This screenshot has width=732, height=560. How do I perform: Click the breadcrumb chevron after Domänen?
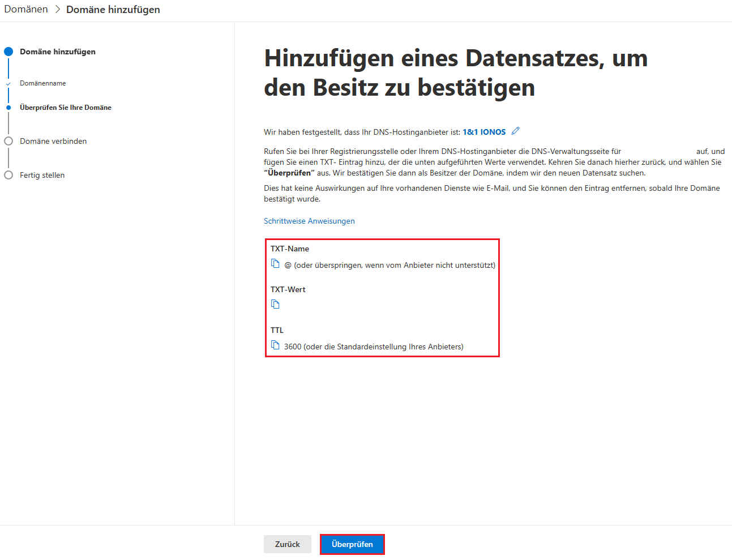(x=57, y=10)
